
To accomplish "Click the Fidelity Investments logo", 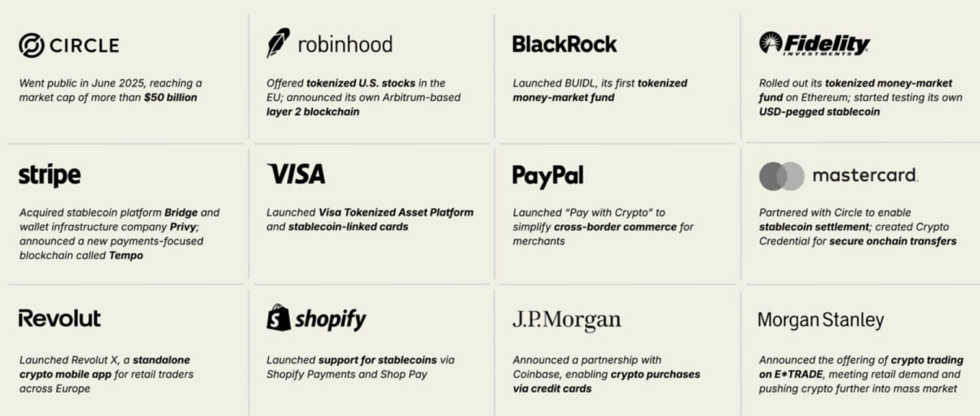I will pyautogui.click(x=814, y=44).
